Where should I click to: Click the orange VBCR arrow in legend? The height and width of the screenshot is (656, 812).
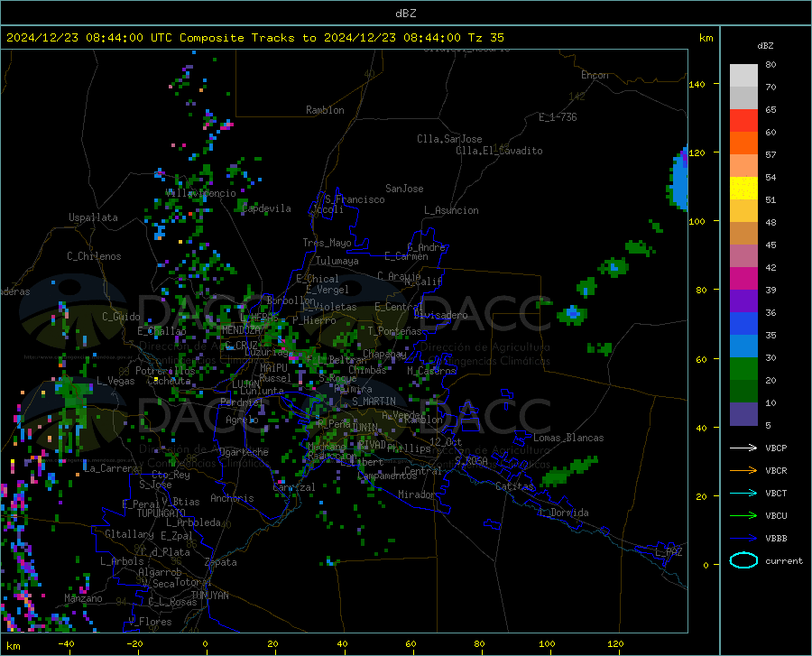(743, 471)
